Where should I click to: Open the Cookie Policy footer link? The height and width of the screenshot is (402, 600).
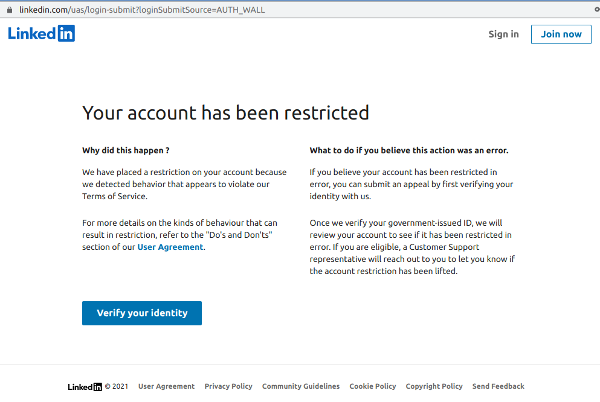coord(373,386)
